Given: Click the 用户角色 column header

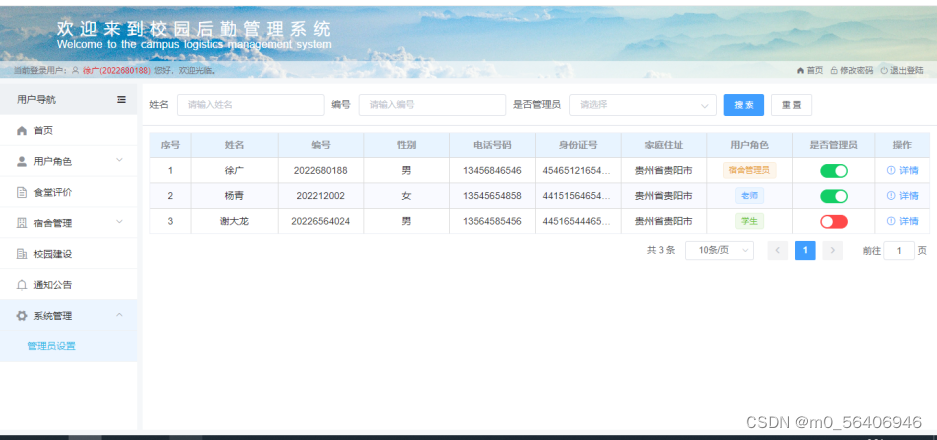Looking at the screenshot, I should [x=749, y=145].
